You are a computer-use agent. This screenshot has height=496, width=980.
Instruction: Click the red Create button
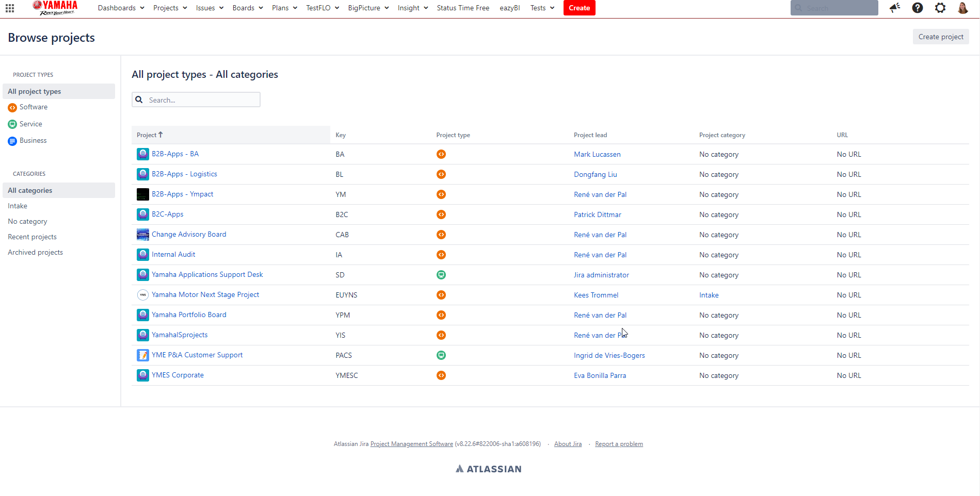[x=579, y=8]
